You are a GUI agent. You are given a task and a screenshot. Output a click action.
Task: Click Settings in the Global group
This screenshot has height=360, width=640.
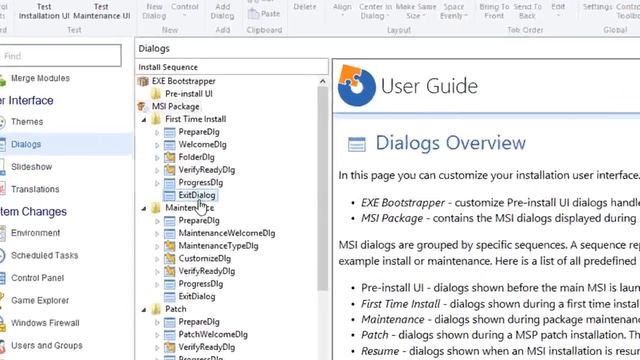point(598,7)
